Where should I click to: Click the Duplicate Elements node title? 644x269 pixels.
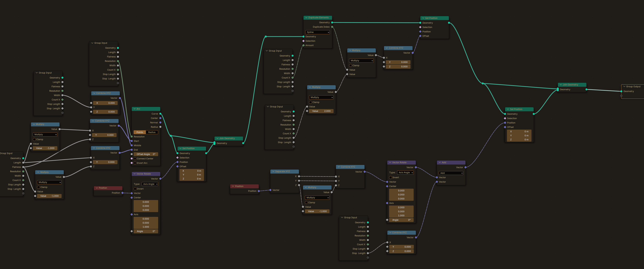(319, 18)
